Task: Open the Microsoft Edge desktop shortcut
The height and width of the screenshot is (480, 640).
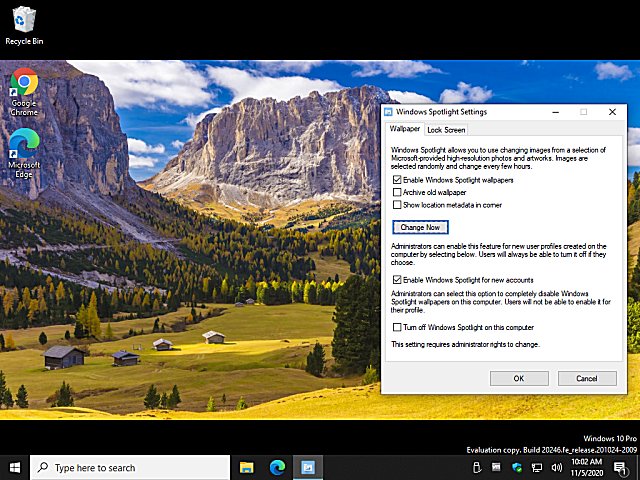Action: (24, 152)
